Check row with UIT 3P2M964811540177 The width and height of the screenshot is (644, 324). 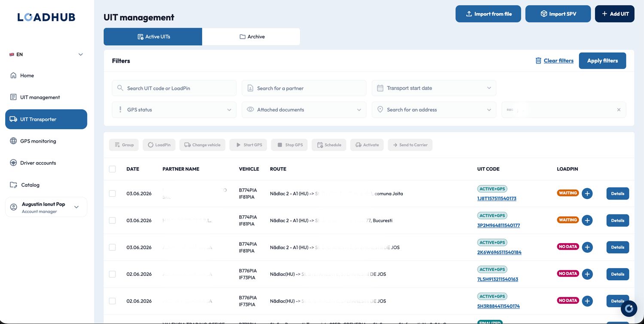click(112, 220)
